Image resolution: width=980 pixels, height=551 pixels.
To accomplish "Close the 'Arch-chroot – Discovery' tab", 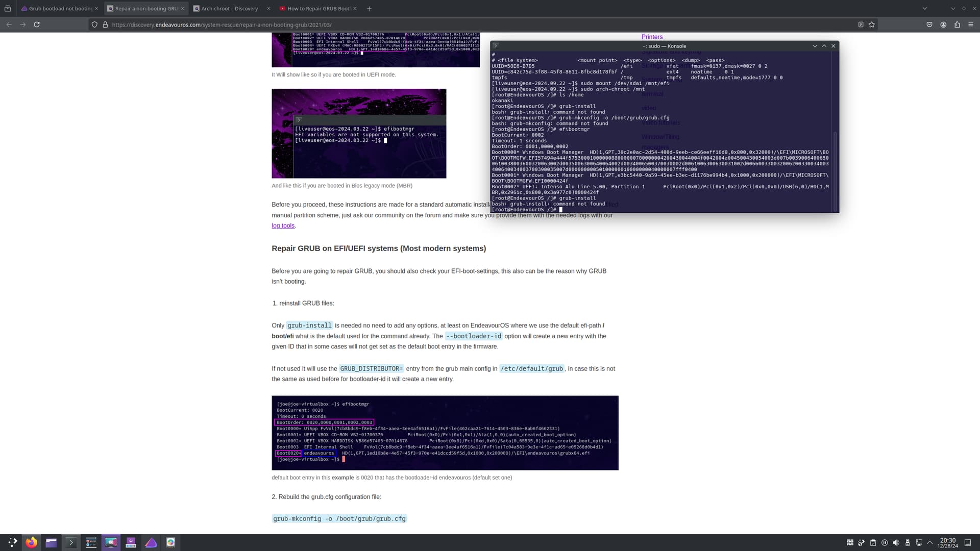I will click(x=268, y=8).
